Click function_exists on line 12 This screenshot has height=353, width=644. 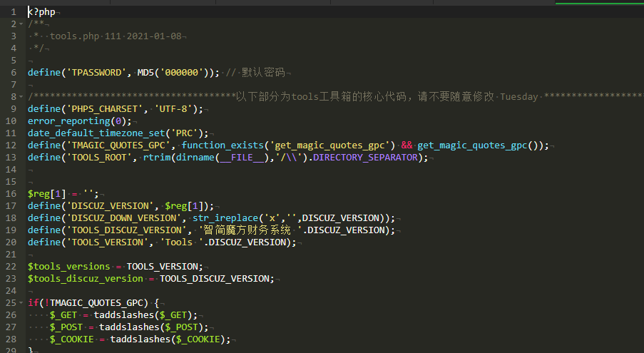[x=223, y=145]
